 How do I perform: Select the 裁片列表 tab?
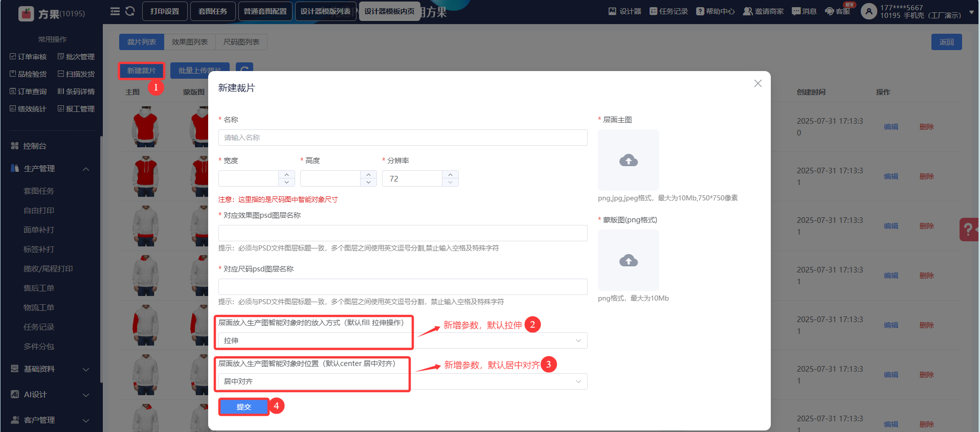pyautogui.click(x=142, y=42)
